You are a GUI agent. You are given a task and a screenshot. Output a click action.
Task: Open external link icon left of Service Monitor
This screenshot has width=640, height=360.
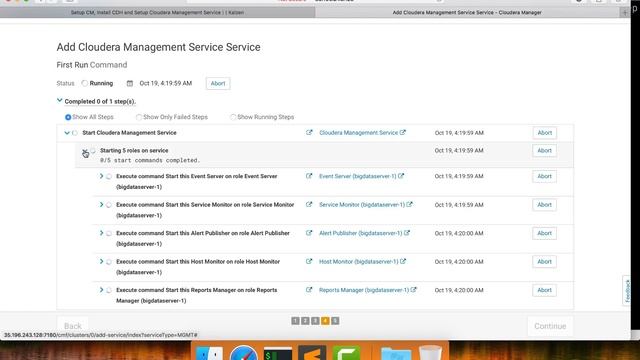coord(309,205)
